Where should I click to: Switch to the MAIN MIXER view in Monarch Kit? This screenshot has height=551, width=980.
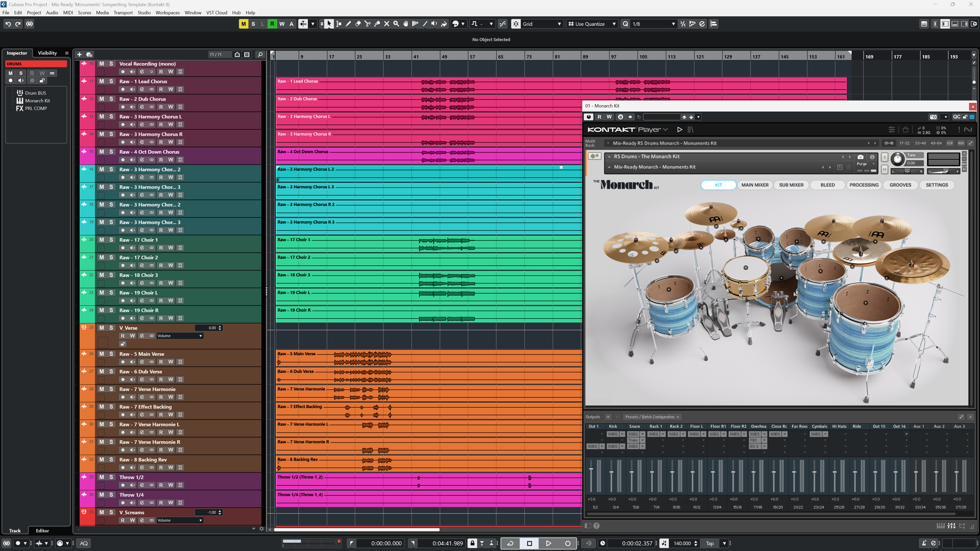tap(755, 185)
